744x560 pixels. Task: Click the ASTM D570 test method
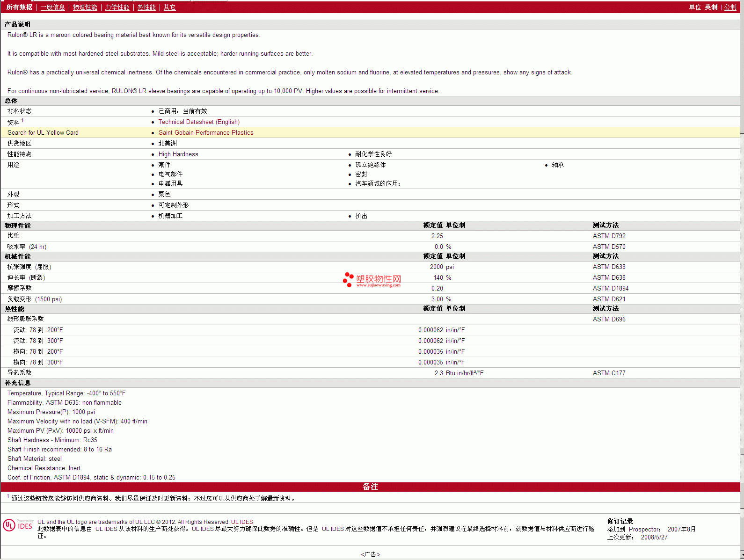click(x=609, y=247)
